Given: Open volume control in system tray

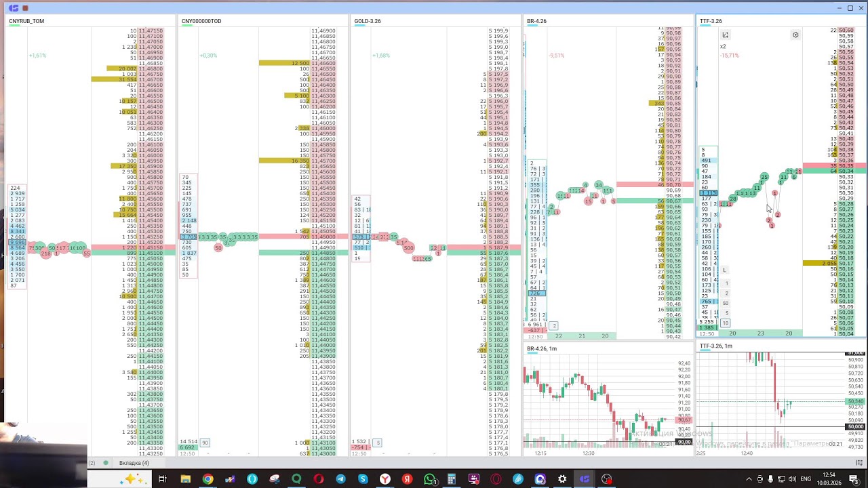Looking at the screenshot, I should pos(793,479).
